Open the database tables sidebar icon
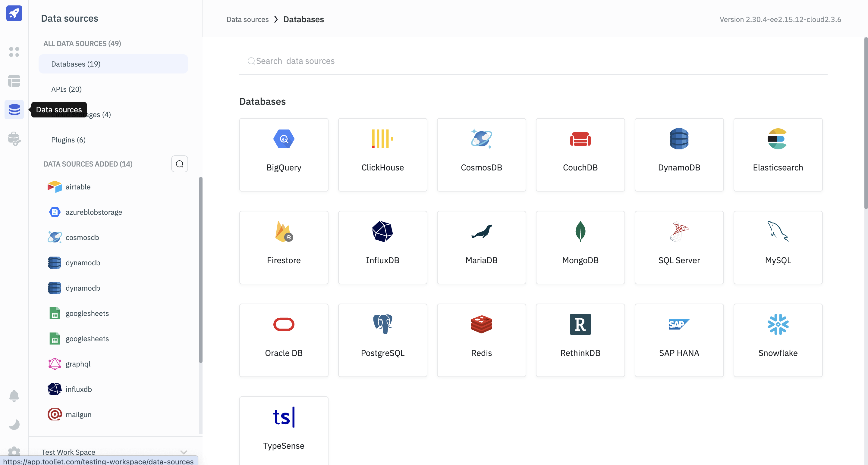This screenshot has height=465, width=868. [14, 81]
